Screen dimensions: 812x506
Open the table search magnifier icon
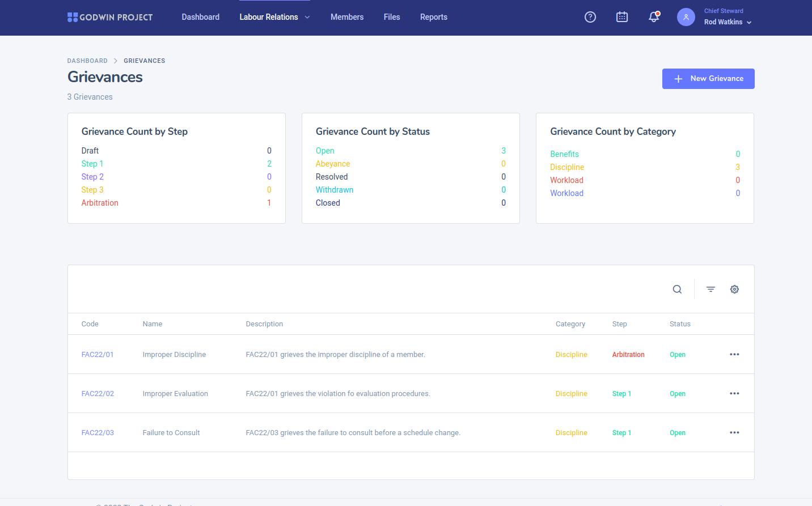pyautogui.click(x=677, y=290)
